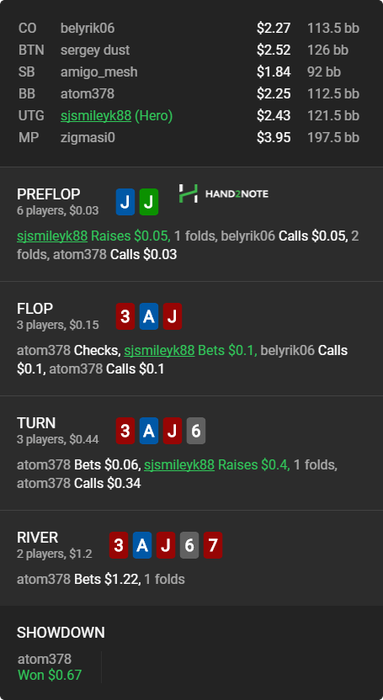Click the SHOWDOWN section heading
Viewport: 383px width, 700px height.
61,633
